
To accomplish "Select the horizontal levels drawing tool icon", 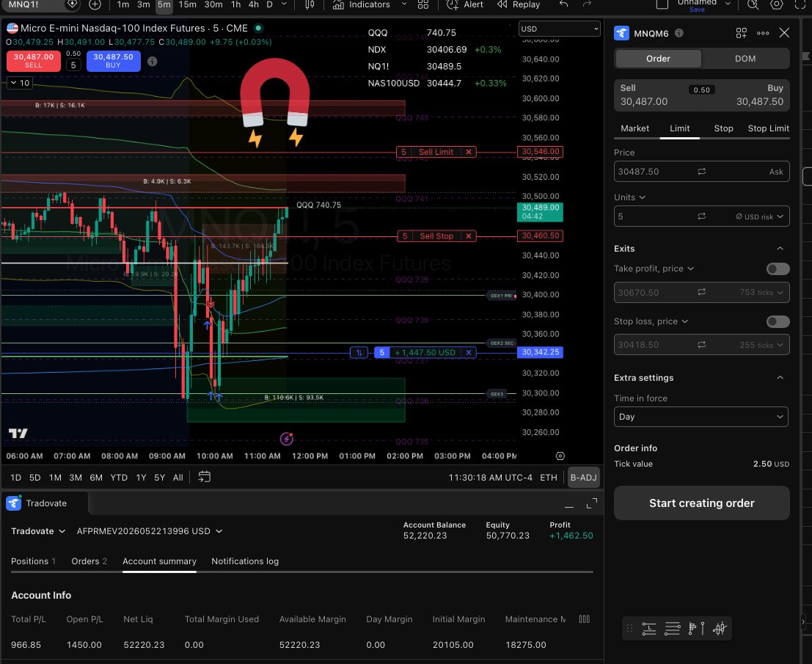I will pyautogui.click(x=672, y=629).
